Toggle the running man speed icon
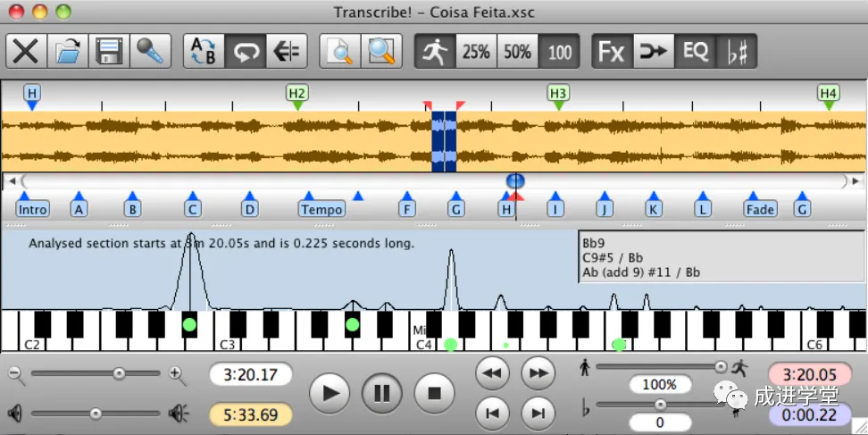868x435 pixels. tap(435, 52)
